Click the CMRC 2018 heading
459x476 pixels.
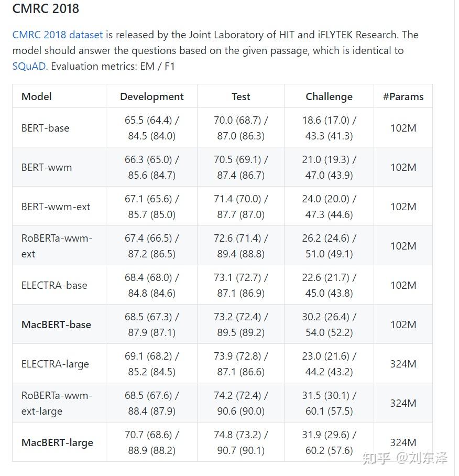point(46,9)
